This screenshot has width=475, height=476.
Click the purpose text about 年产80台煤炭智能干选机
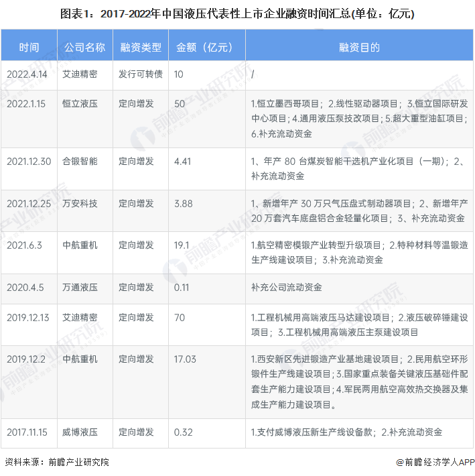tap(358, 168)
